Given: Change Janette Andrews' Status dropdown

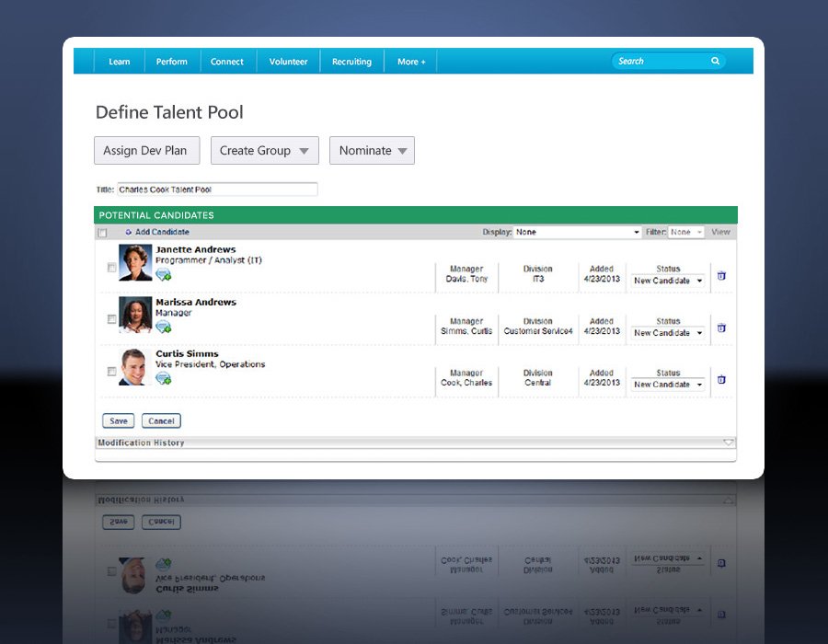Looking at the screenshot, I should [x=668, y=281].
